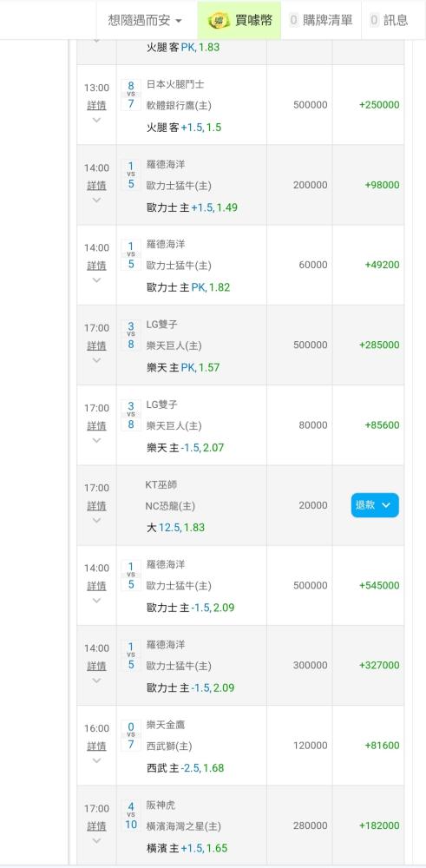Expand chevron under 詳情 for KT巫師 game
This screenshot has width=426, height=868.
tap(97, 520)
